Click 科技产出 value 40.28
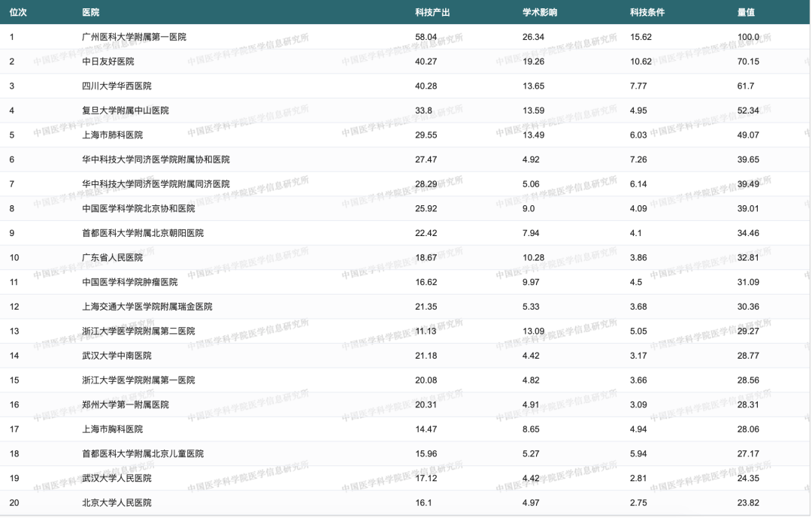 tap(426, 86)
